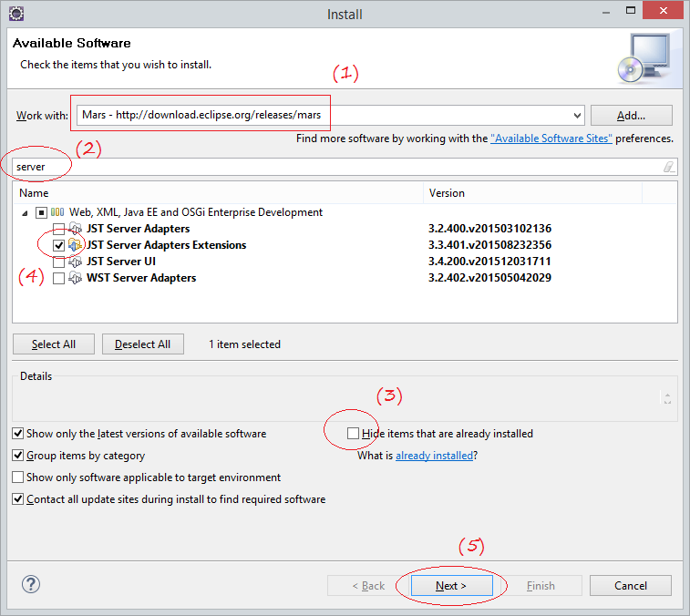Collapse the Web, XML, Java EE category tree

pyautogui.click(x=26, y=213)
